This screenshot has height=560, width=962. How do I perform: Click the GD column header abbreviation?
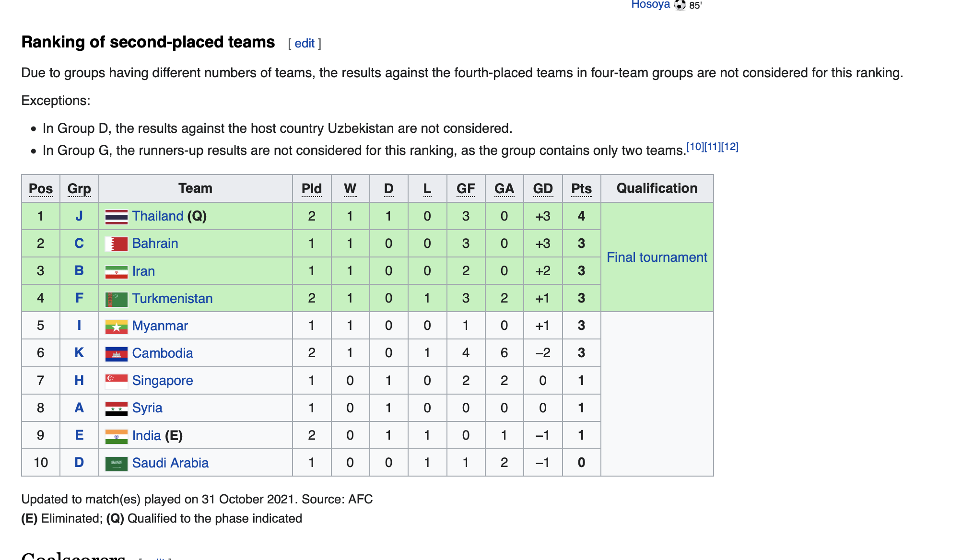(x=543, y=189)
